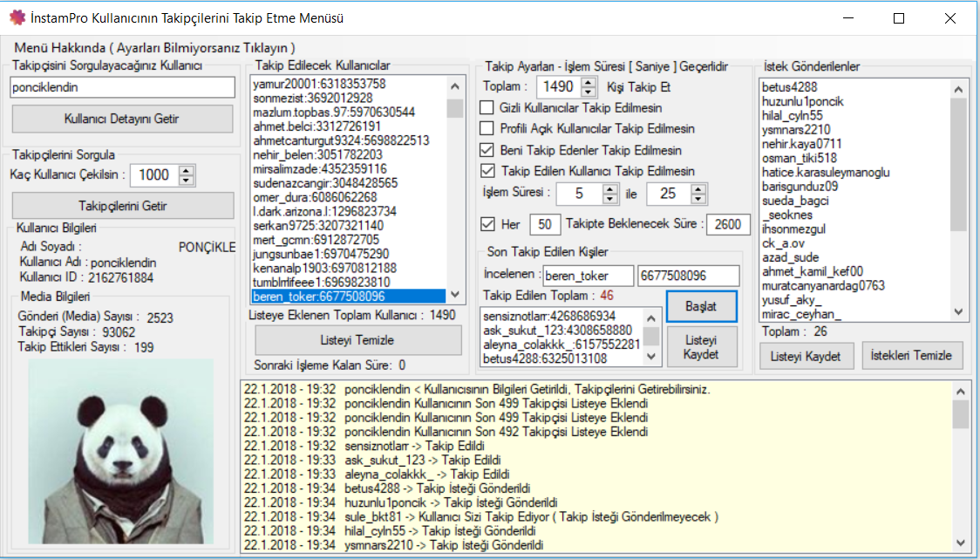
Task: Increase İşlem Süresi maximum with up arrow
Action: (698, 188)
